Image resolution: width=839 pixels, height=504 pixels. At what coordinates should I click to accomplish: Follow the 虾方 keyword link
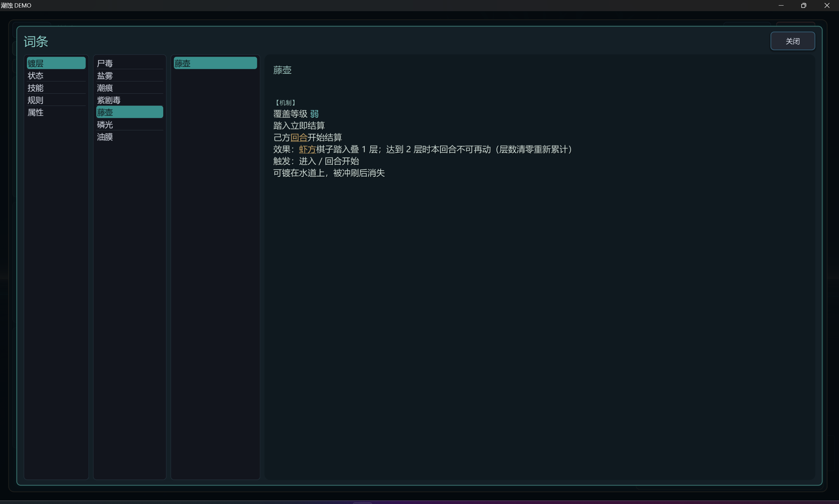point(307,149)
